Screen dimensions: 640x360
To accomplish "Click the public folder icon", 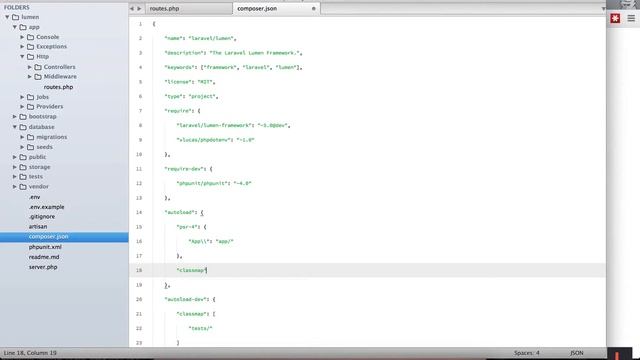I will click(x=23, y=157).
